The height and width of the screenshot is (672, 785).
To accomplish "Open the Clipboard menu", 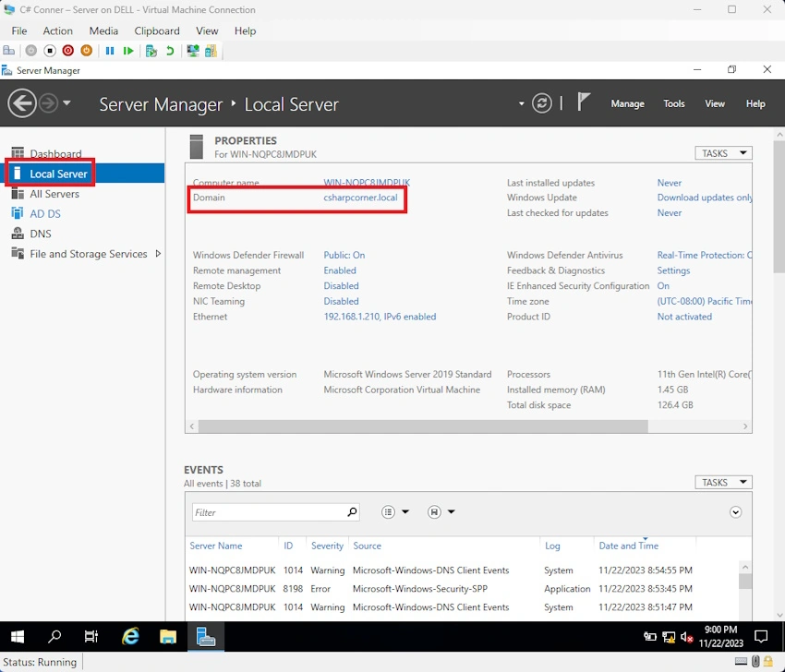I will tap(157, 31).
